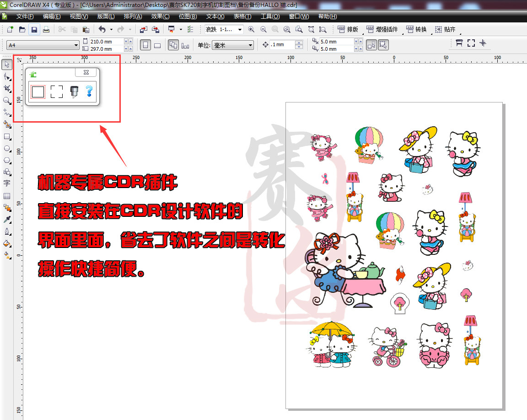Expand the Application Launcher dropdown arrow
527x420 pixels.
181,30
